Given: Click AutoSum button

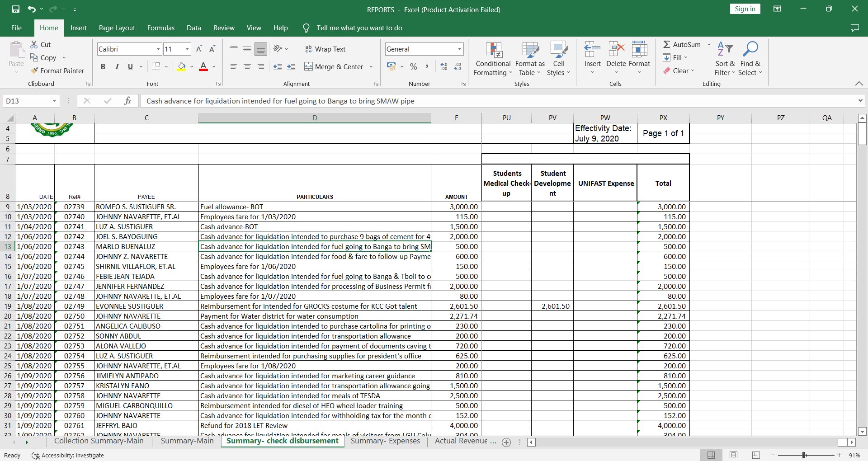Looking at the screenshot, I should (x=682, y=44).
